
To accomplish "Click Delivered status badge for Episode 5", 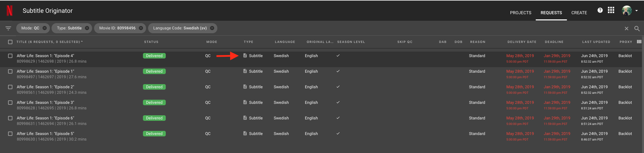I will [x=154, y=134].
